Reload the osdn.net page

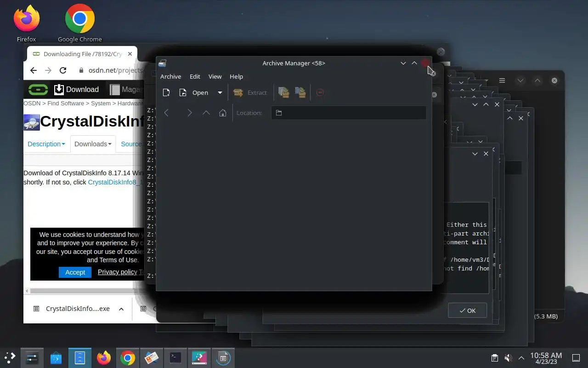[63, 70]
